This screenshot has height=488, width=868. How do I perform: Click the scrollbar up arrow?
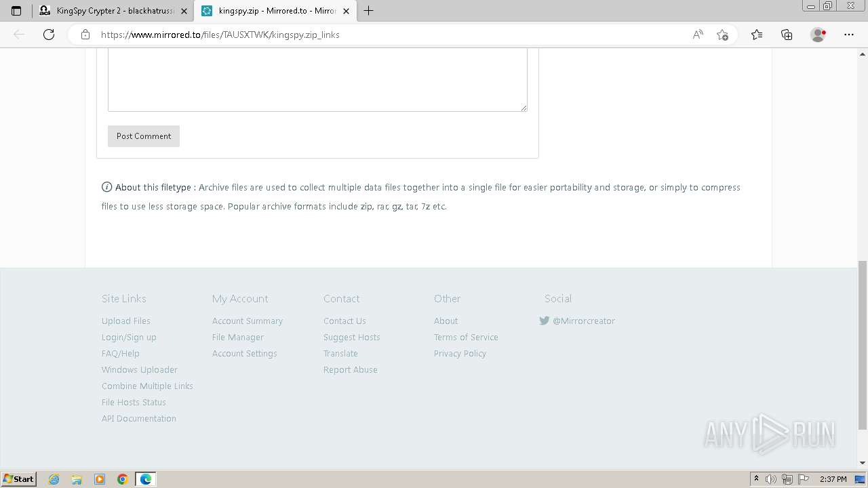(863, 53)
